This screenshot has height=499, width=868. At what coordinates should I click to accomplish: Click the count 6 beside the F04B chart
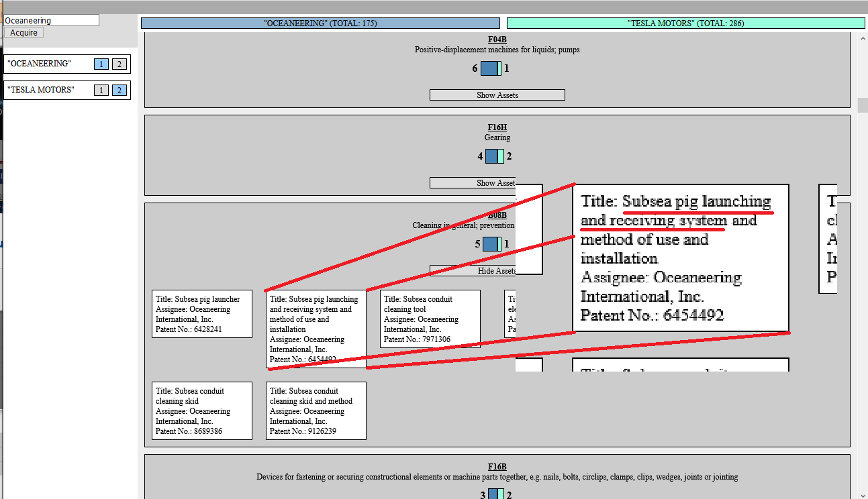(x=475, y=68)
